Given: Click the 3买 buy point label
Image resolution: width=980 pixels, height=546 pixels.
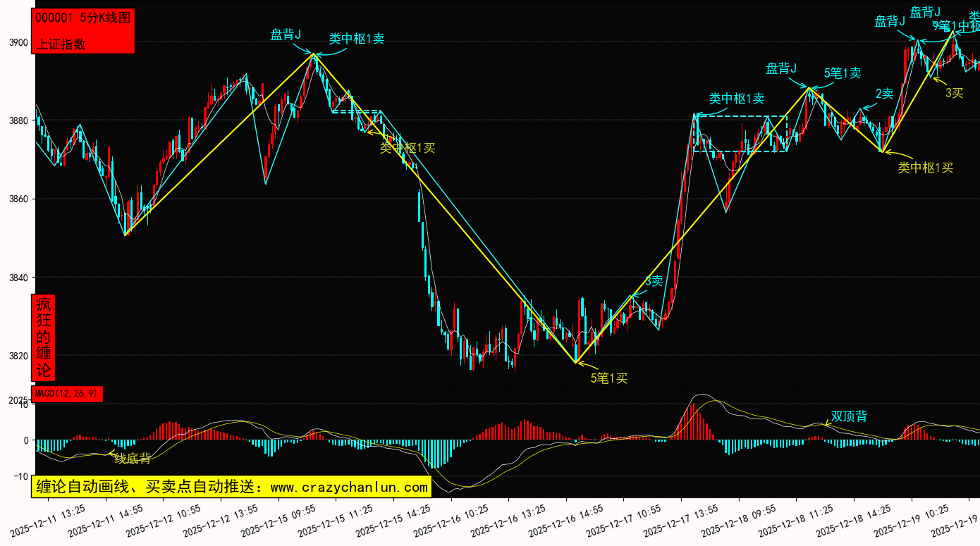Looking at the screenshot, I should pos(954,92).
